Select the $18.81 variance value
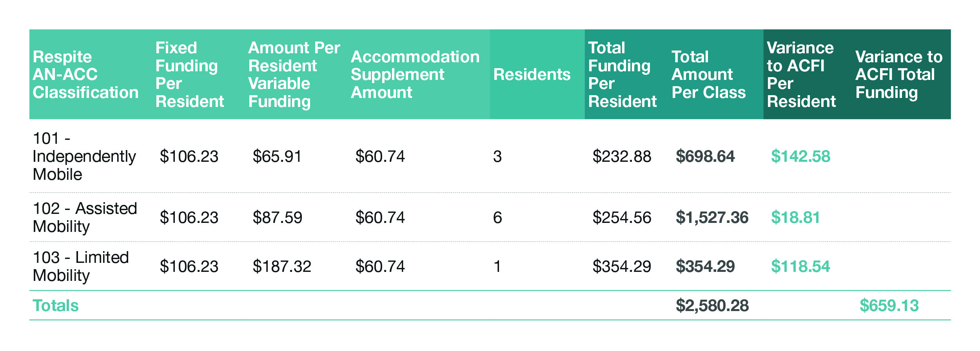This screenshot has width=980, height=351. point(795,217)
